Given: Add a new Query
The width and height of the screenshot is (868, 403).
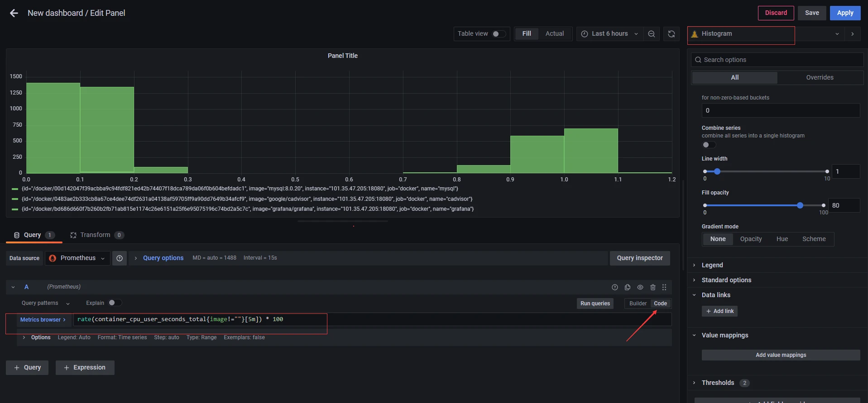Looking at the screenshot, I should coord(27,368).
